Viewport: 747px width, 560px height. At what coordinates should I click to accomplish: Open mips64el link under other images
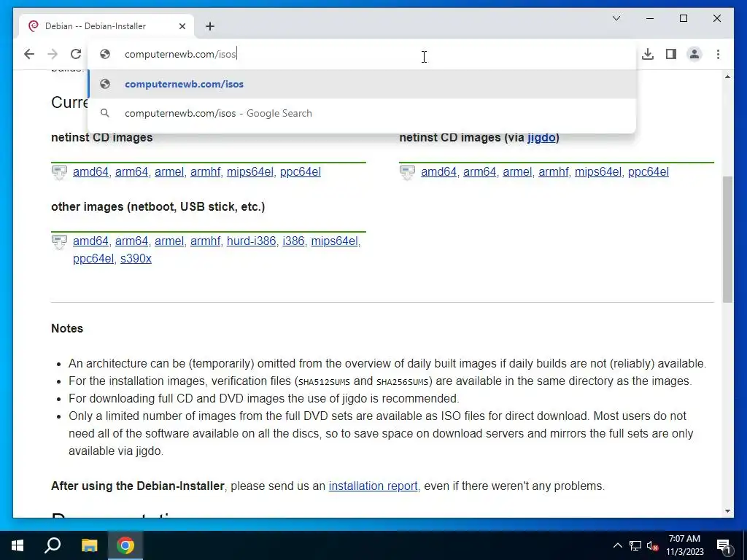pyautogui.click(x=334, y=241)
